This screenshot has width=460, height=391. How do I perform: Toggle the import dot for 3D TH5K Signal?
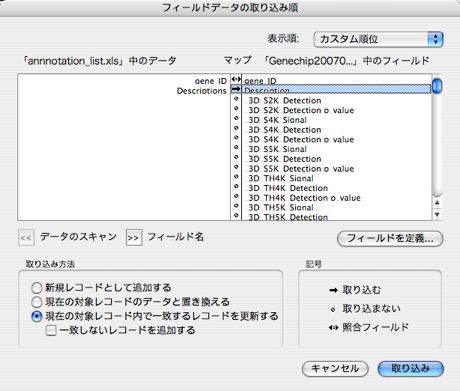tap(236, 206)
